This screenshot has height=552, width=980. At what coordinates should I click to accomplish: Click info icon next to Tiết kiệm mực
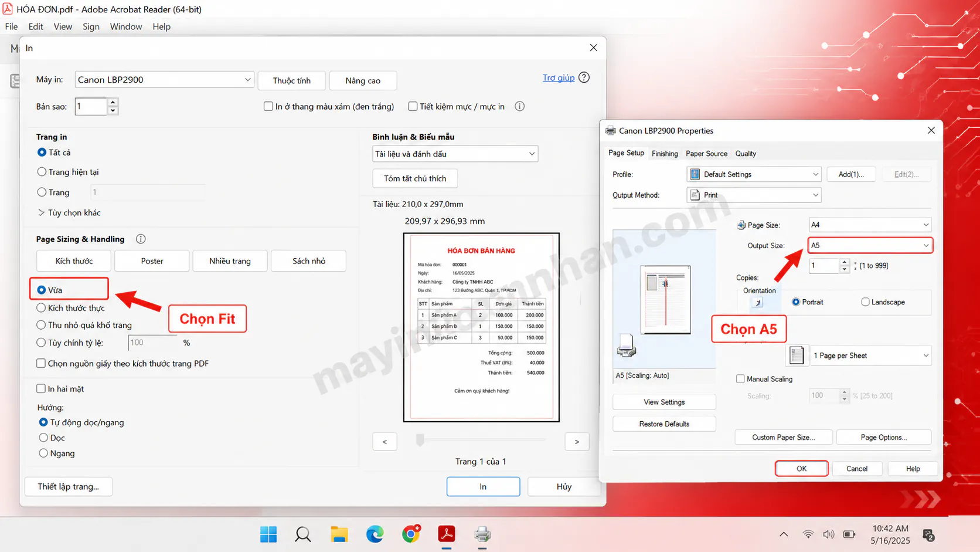(519, 106)
